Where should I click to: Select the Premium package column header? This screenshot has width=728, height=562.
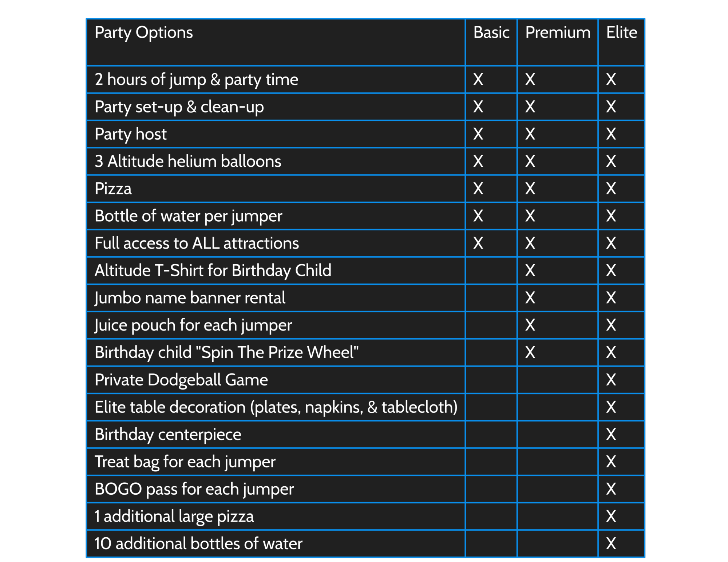click(x=558, y=32)
